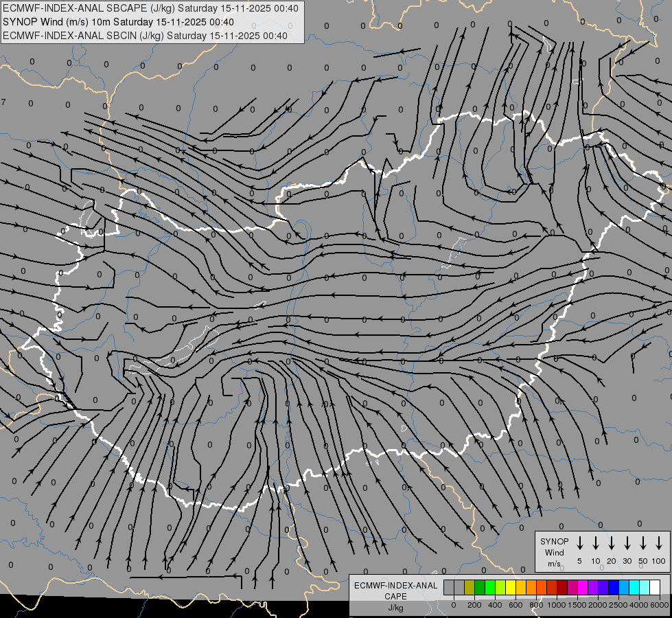Screen dimensions: 672x618
Task: Click the 30 m/s wind arrow symbol
Action: coord(627,543)
